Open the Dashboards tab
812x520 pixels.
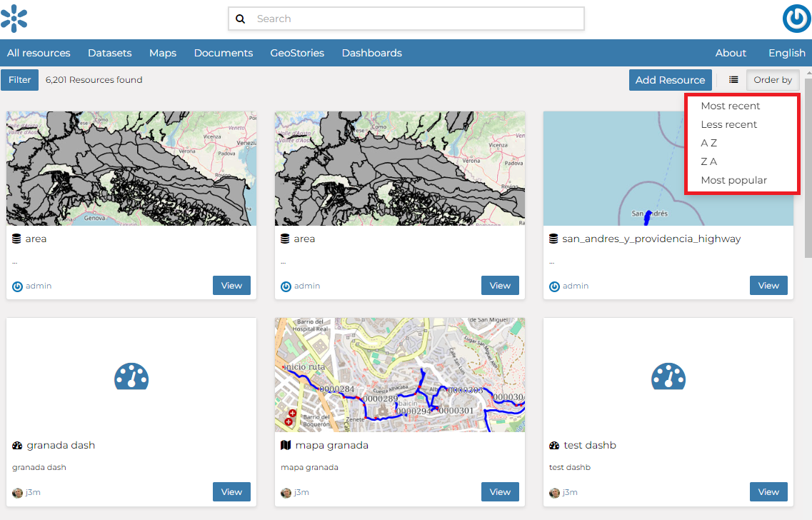coord(371,53)
